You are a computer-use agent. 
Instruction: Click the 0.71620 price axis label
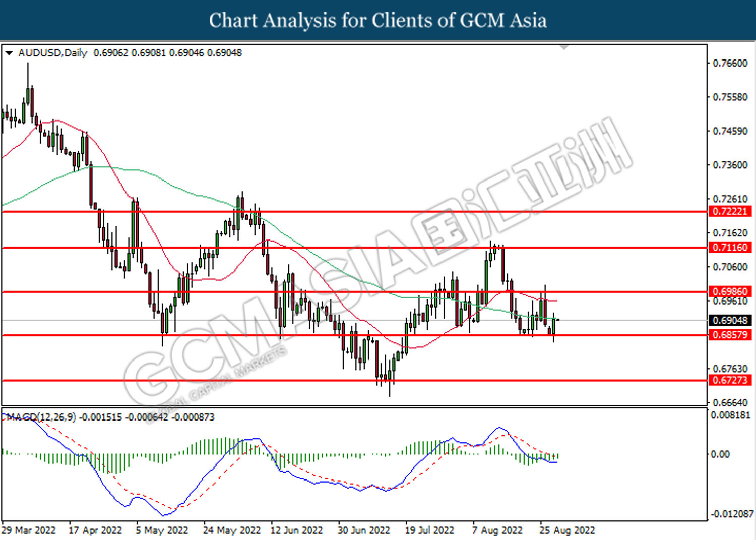click(x=730, y=233)
